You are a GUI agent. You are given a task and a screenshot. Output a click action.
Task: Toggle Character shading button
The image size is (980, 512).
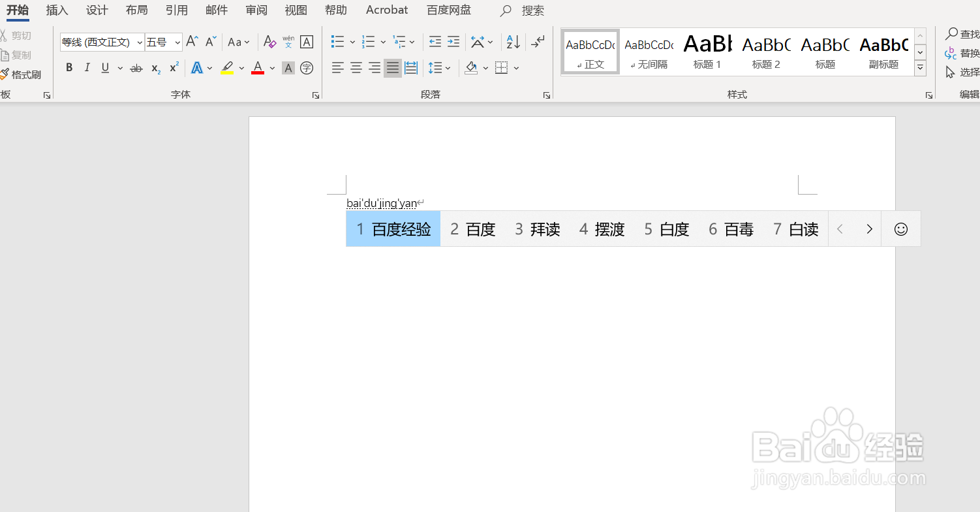[x=288, y=68]
